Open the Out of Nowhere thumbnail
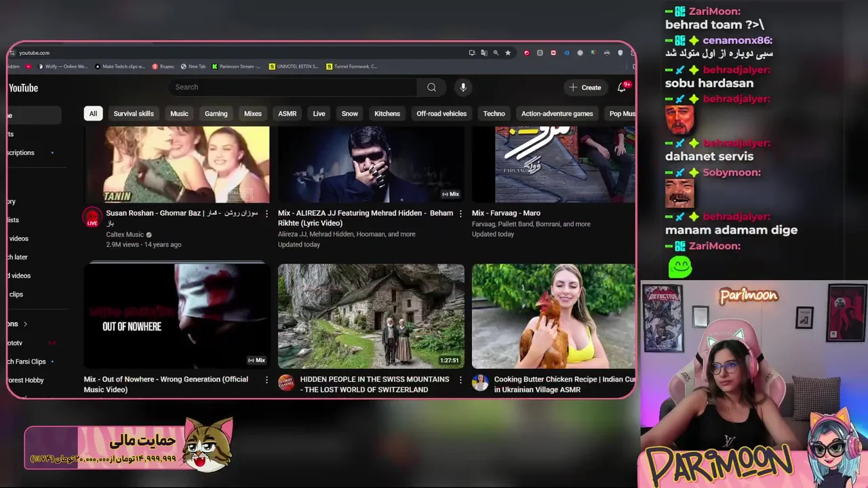The image size is (868, 488). tap(176, 316)
